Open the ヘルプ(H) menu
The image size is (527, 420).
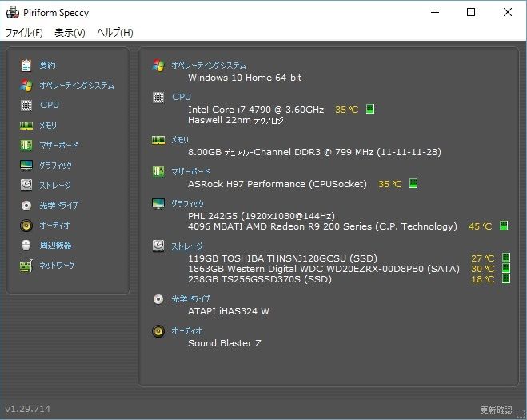(x=115, y=33)
